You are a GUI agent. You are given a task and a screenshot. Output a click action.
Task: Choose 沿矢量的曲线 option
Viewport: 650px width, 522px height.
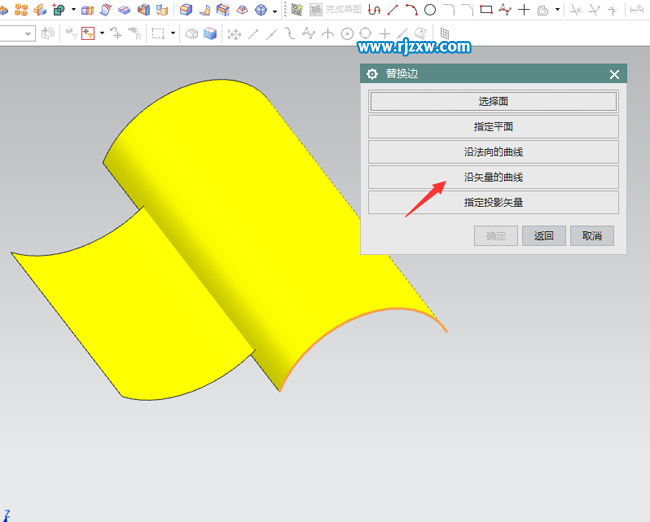pyautogui.click(x=493, y=177)
